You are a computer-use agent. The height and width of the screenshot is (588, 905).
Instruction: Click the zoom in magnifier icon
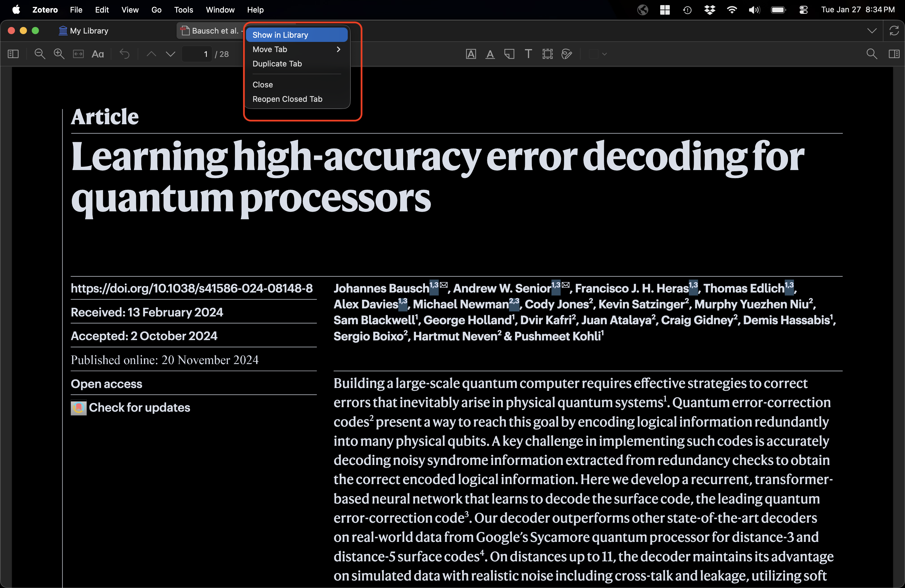click(59, 54)
